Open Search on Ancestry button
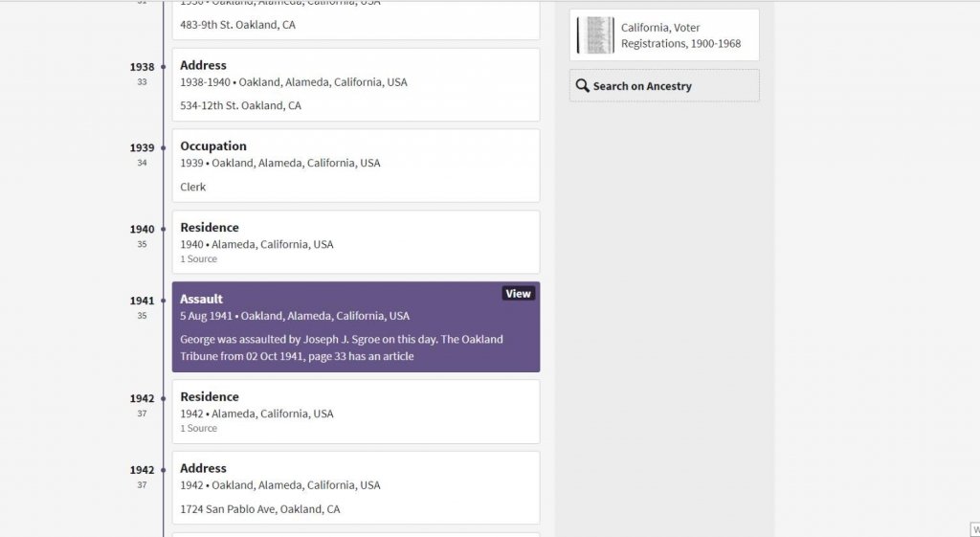 (x=664, y=86)
